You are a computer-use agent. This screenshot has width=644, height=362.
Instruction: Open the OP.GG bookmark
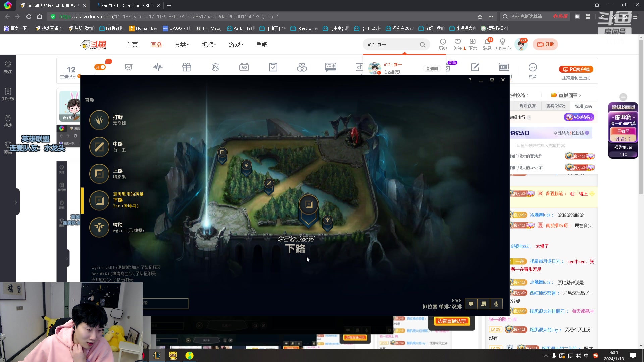177,28
